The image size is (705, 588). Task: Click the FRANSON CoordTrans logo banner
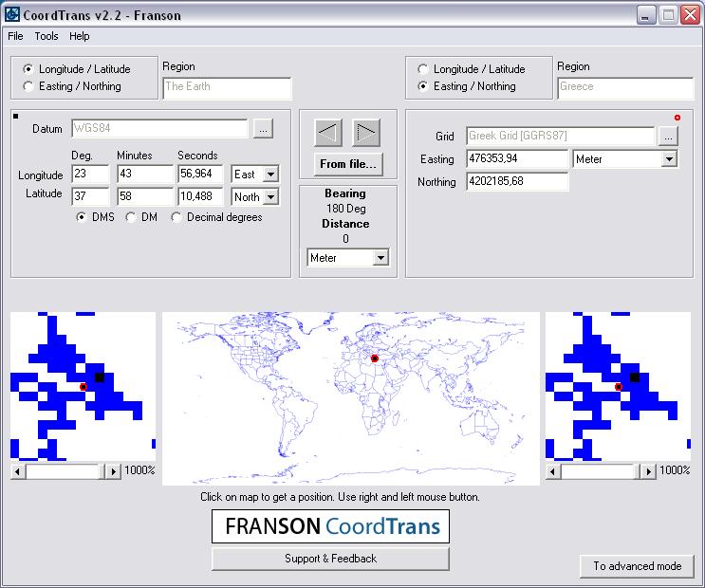click(x=330, y=526)
